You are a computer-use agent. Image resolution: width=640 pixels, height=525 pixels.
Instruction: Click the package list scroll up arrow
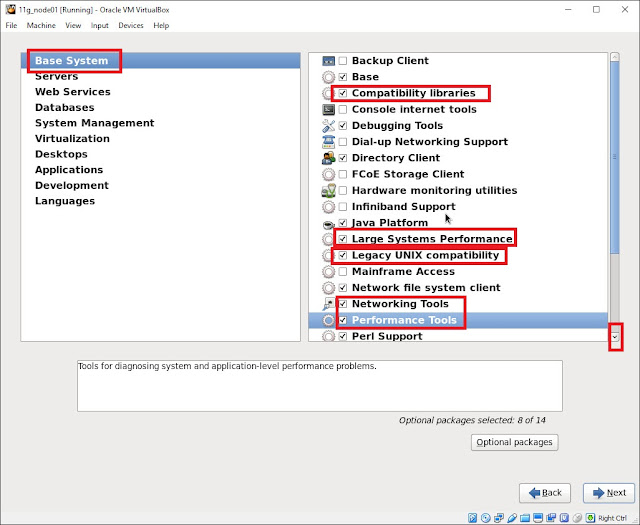[615, 57]
